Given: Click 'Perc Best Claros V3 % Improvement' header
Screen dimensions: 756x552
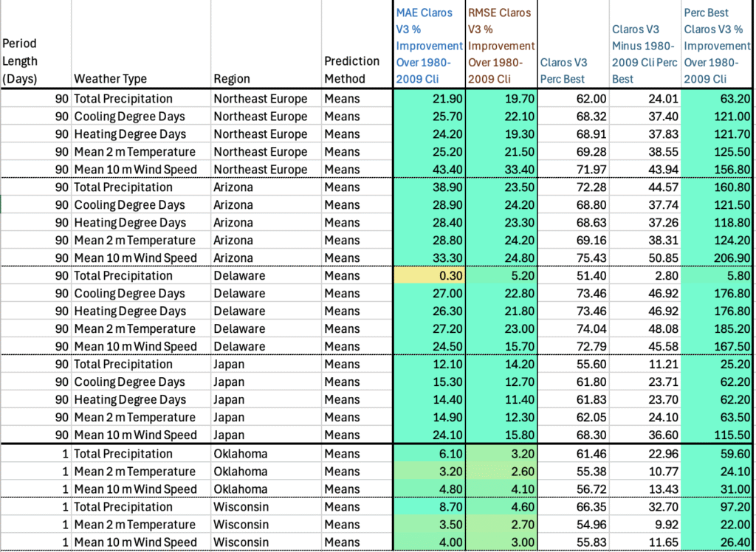Looking at the screenshot, I should [x=717, y=46].
